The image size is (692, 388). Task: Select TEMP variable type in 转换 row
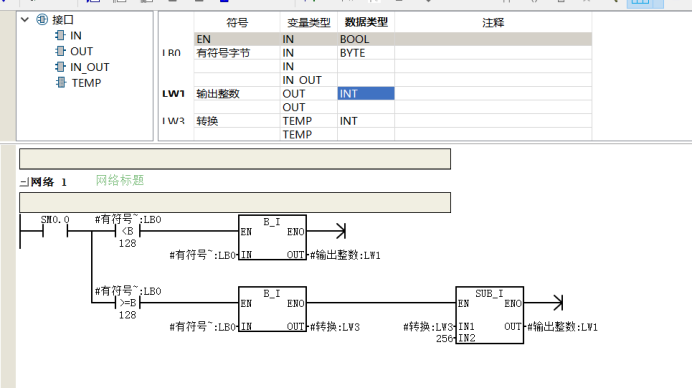pyautogui.click(x=308, y=121)
